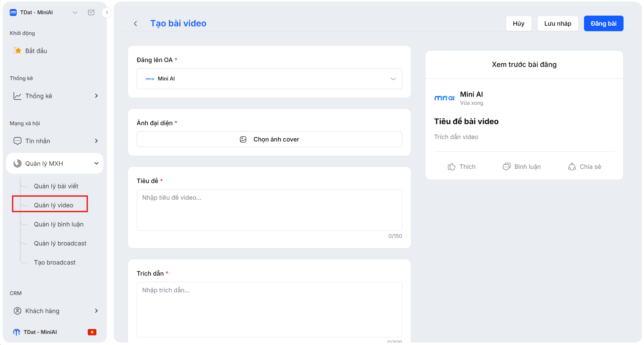Click the Hủy button
644x345 pixels.
tap(518, 24)
